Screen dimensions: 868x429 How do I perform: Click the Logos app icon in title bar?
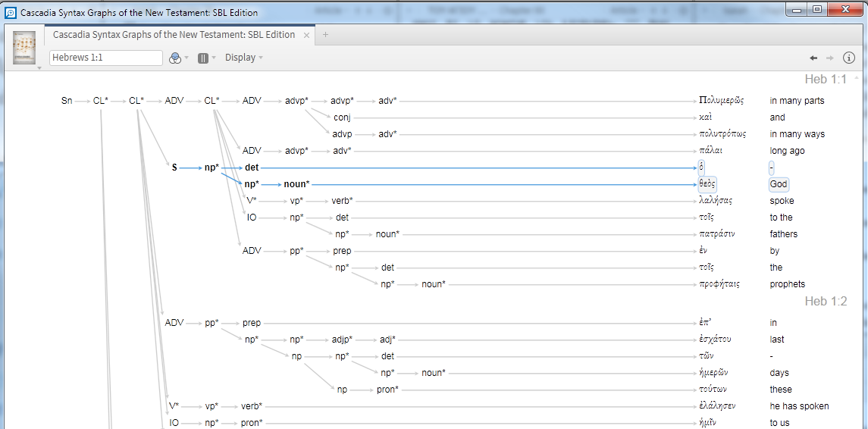click(x=9, y=13)
